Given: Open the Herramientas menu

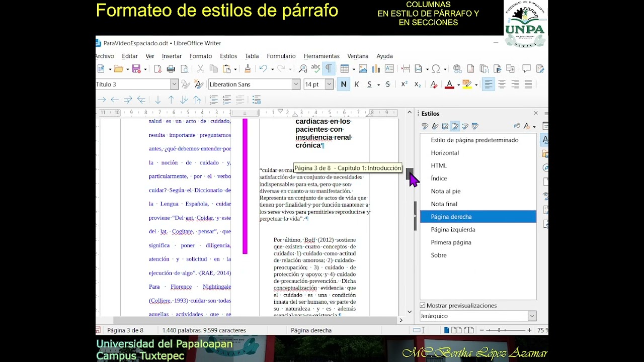Looking at the screenshot, I should click(x=321, y=56).
